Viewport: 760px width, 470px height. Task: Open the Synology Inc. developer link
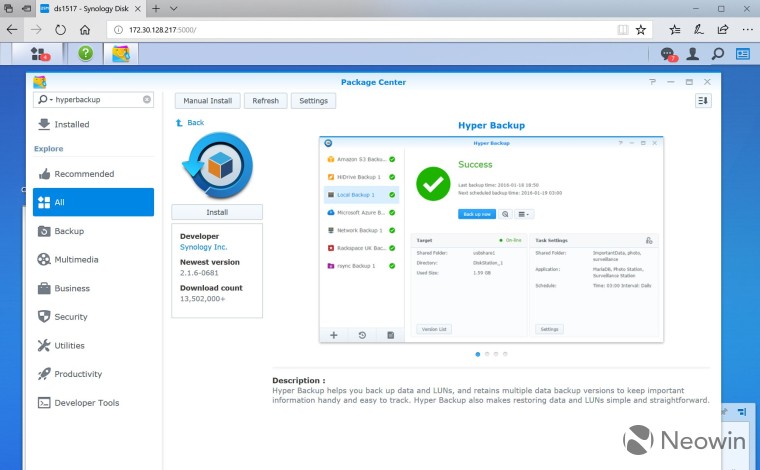point(204,247)
